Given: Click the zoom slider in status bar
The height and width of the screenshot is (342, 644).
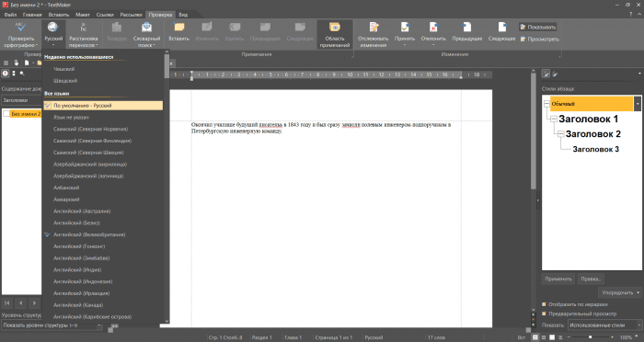Looking at the screenshot, I should tap(591, 337).
